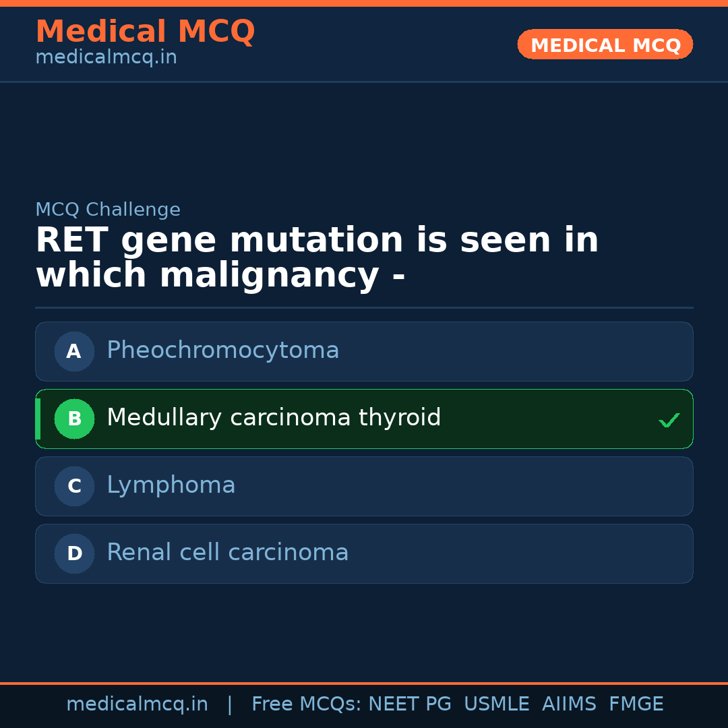Click the D letter circle icon
This screenshot has height=728, width=728.
pos(74,553)
